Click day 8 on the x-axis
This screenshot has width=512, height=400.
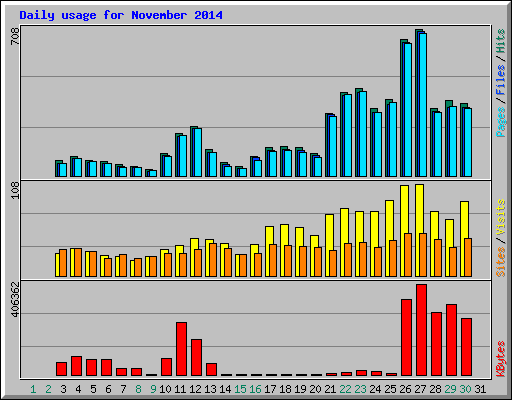coord(138,389)
